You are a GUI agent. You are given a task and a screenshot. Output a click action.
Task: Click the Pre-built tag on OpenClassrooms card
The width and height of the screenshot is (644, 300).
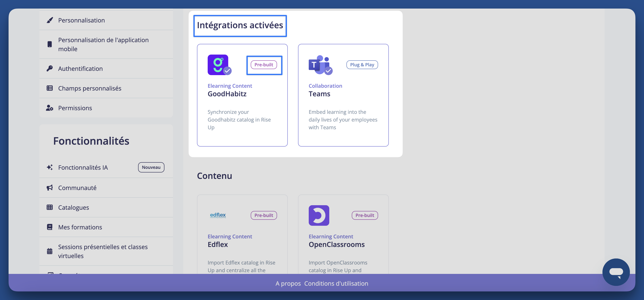pyautogui.click(x=365, y=215)
